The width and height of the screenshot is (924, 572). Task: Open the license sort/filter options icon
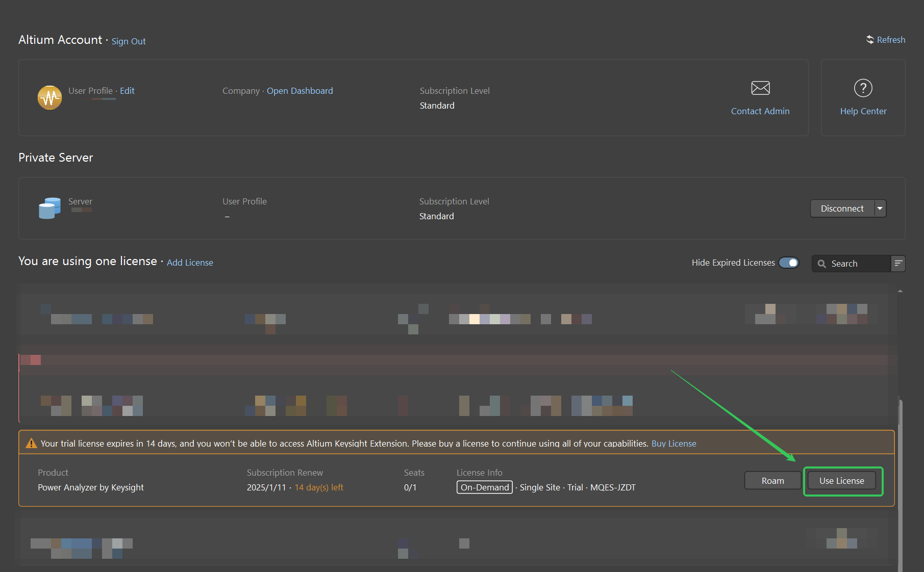tap(898, 264)
